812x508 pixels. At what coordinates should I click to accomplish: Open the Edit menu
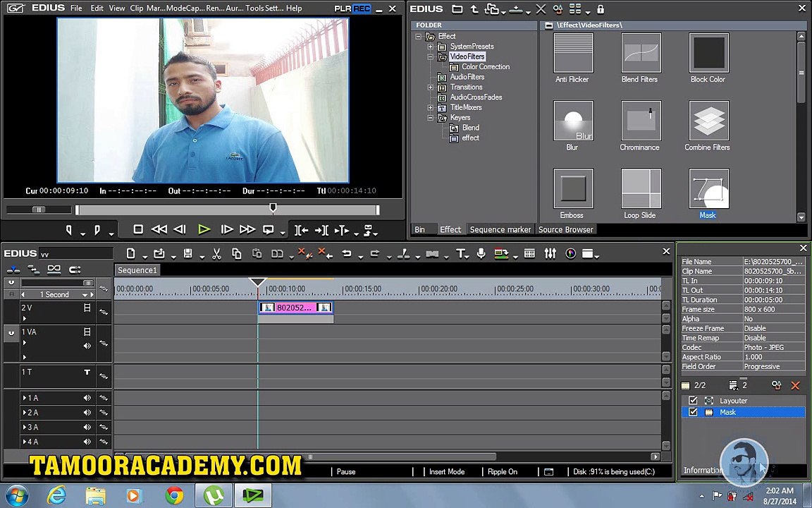pos(97,8)
